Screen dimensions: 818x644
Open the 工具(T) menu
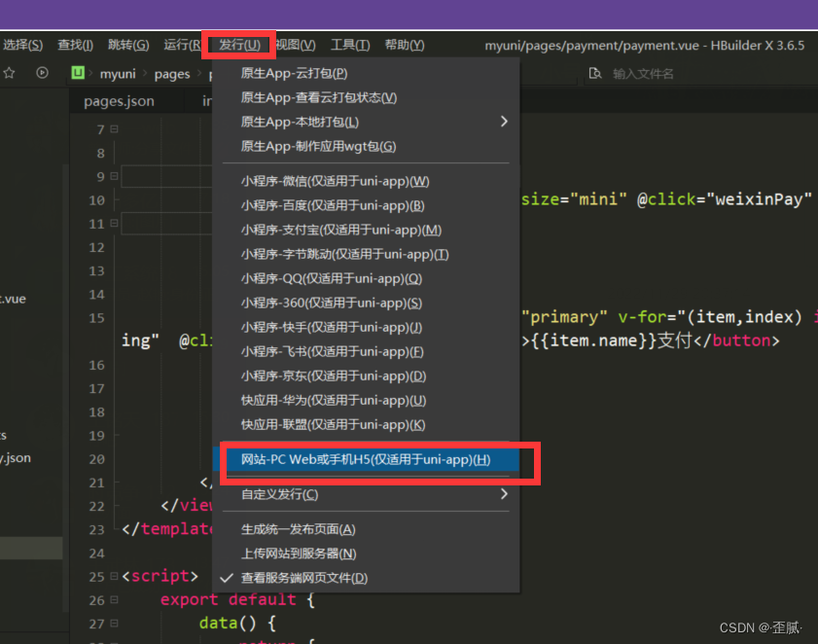(350, 46)
